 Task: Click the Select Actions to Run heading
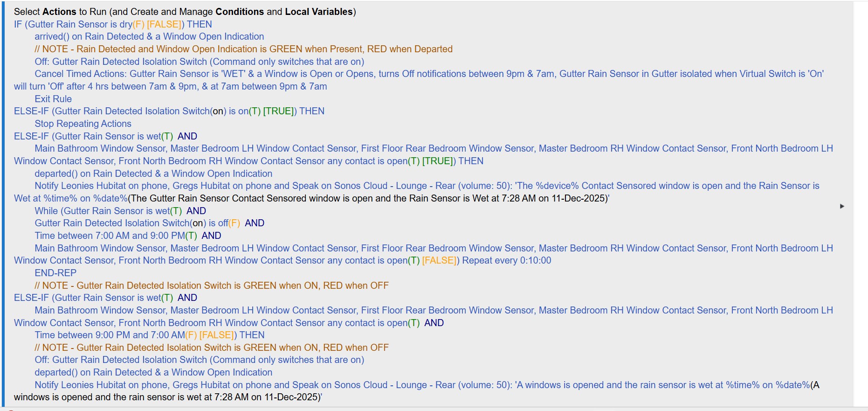point(185,12)
